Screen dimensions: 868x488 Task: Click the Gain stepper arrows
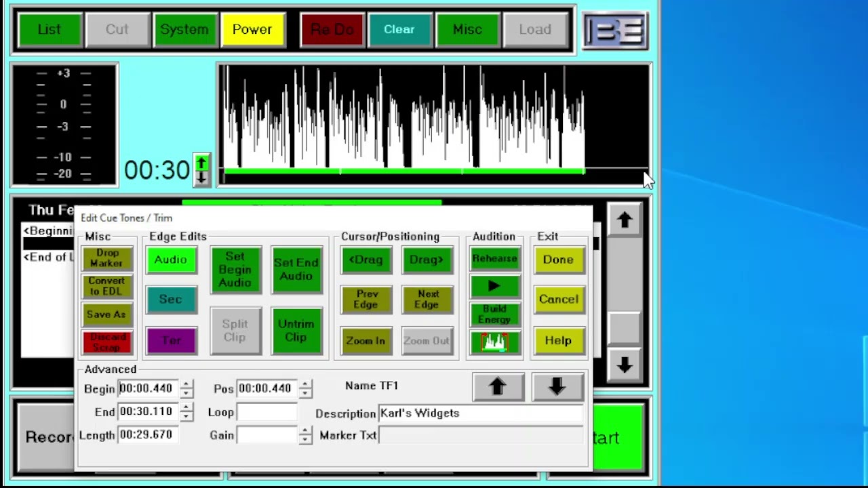coord(305,435)
